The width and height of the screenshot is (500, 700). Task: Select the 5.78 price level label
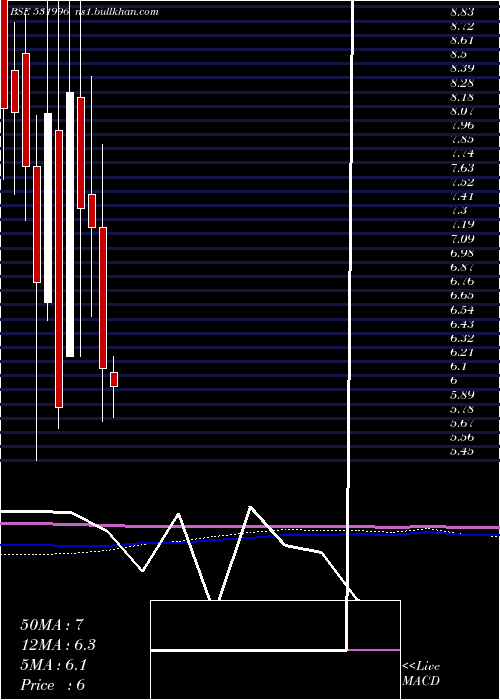462,409
